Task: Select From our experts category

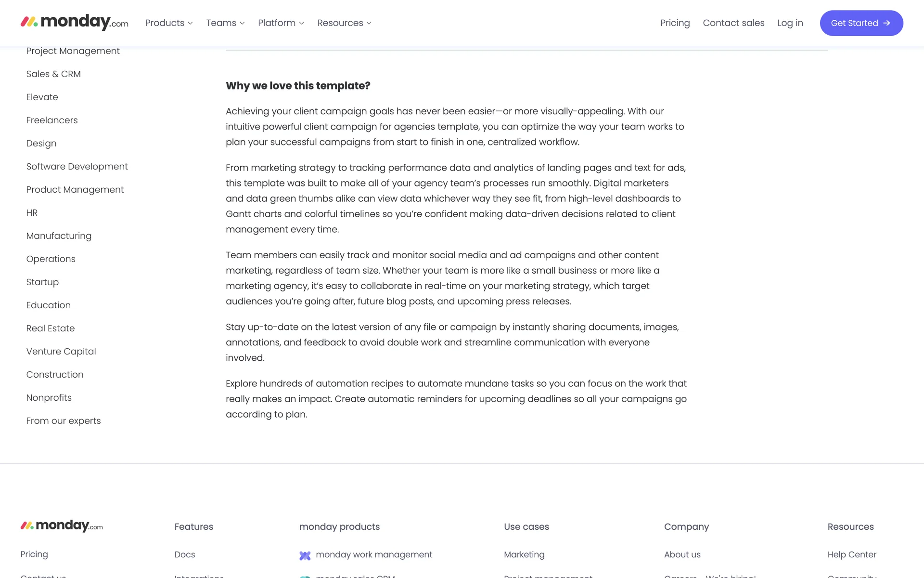Action: (64, 421)
